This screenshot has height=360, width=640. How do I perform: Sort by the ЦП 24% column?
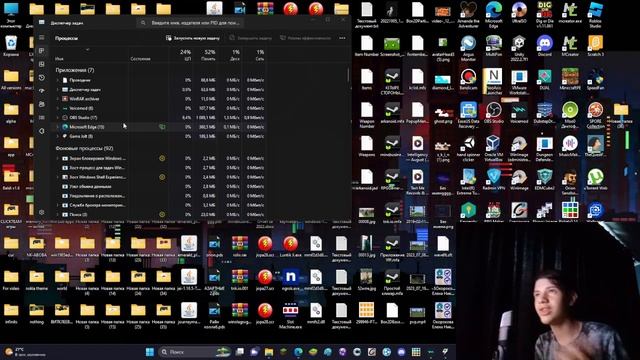tap(186, 55)
